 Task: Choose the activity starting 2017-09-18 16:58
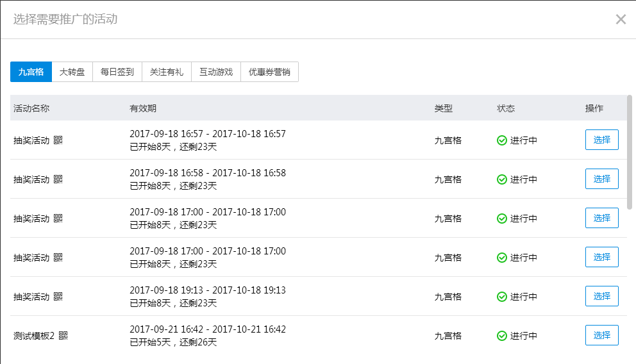click(601, 179)
